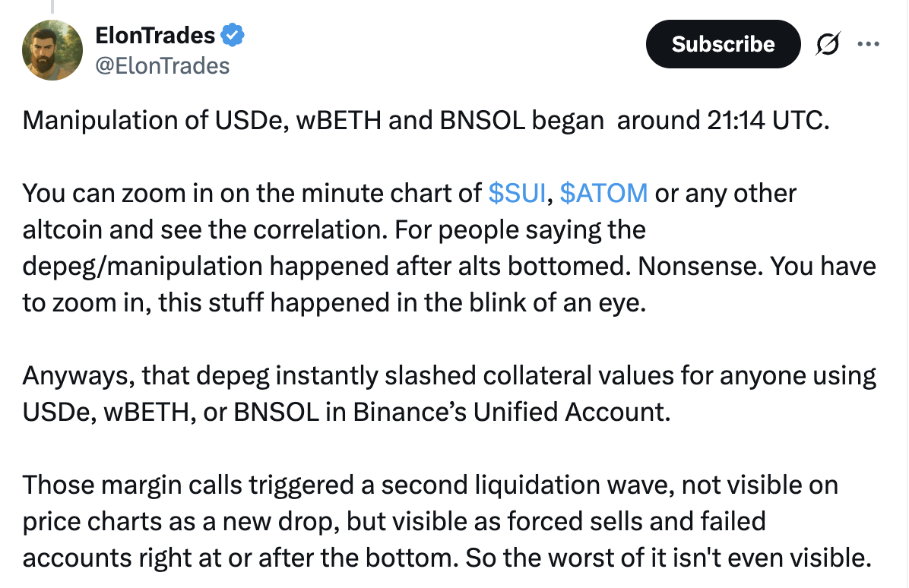The height and width of the screenshot is (588, 909).
Task: Click the slashed-circle Grok icon
Action: (x=828, y=44)
